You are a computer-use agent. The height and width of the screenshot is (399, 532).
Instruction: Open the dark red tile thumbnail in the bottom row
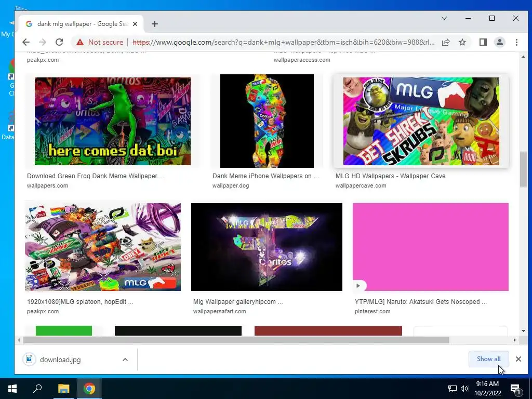[x=328, y=331]
